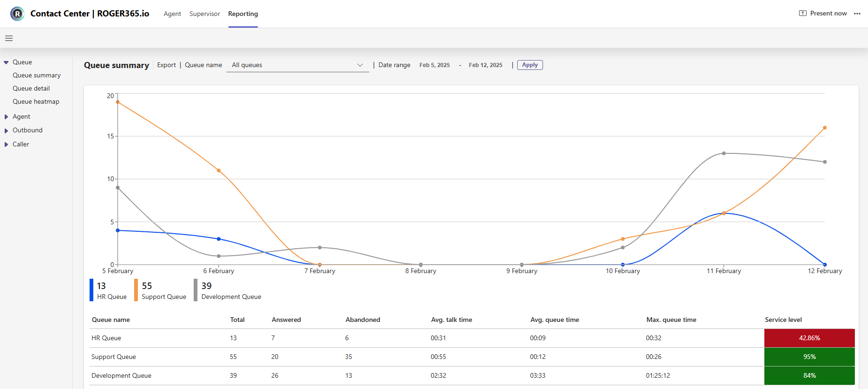Expand the Outbound sidebar section

6,130
